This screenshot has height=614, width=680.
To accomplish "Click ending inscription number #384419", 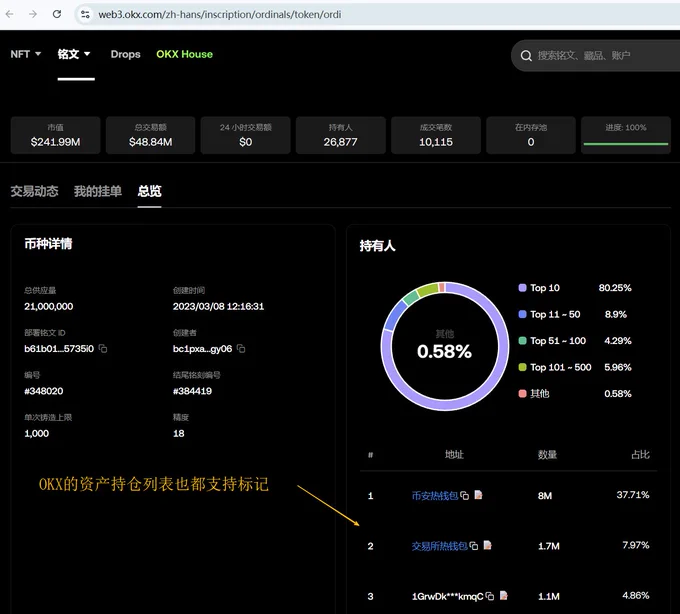I will tap(193, 391).
